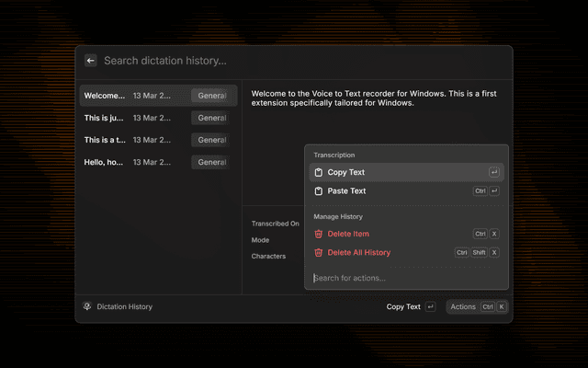Screen dimensions: 588x368
Task: Click General tag on 'This is a t...' row
Action: (x=212, y=140)
